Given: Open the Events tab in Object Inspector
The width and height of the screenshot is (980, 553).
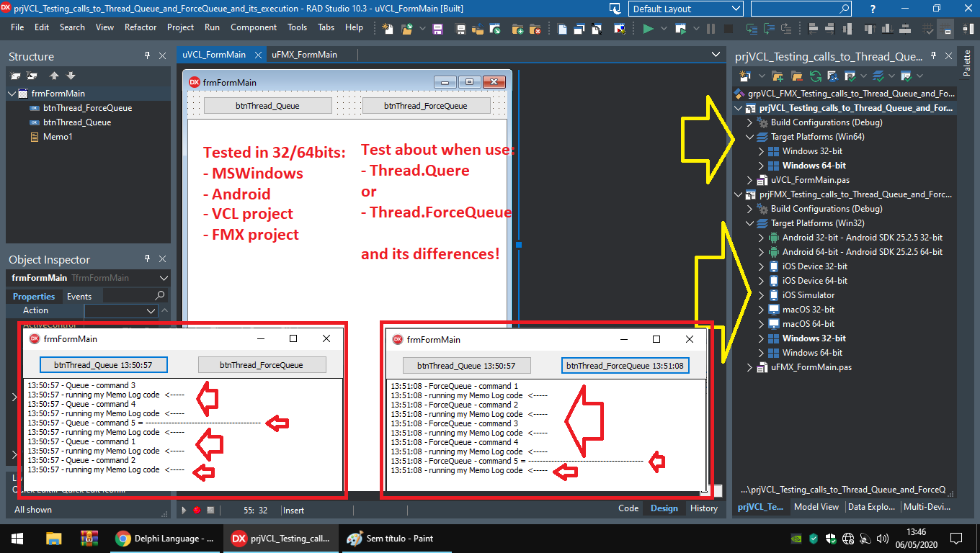Looking at the screenshot, I should tap(79, 297).
